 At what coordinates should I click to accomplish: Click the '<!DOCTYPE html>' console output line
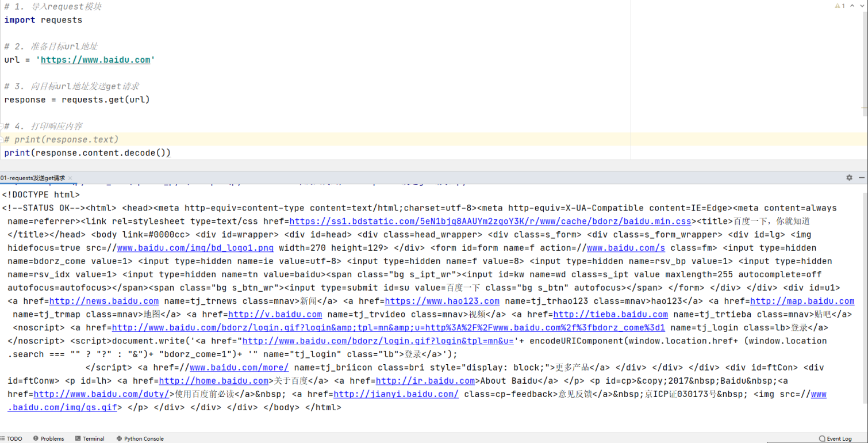[x=41, y=194]
